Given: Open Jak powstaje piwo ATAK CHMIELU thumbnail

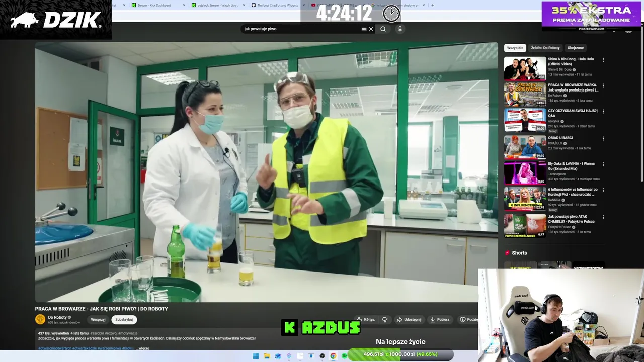Looking at the screenshot, I should click(x=525, y=226).
